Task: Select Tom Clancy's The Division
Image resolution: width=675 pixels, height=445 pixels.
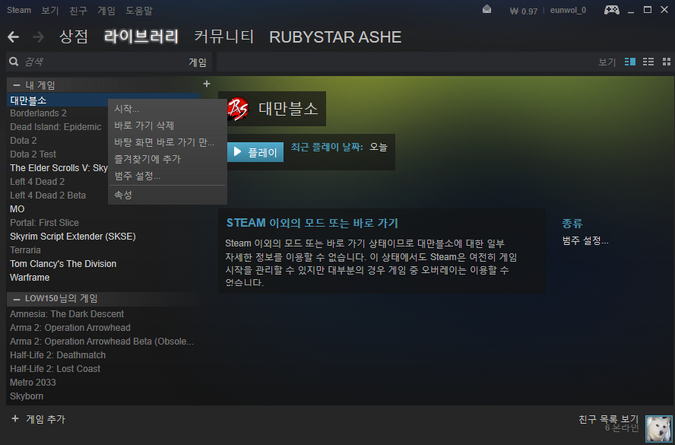Action: tap(63, 264)
